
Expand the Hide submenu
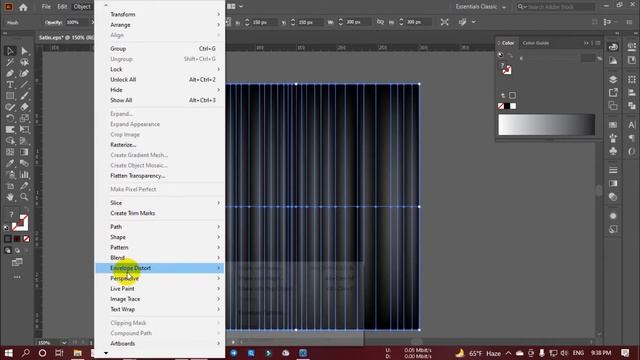[x=160, y=90]
